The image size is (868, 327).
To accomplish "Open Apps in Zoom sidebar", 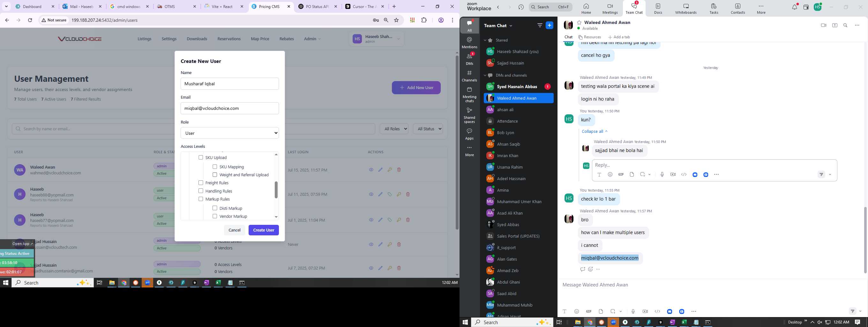I will point(469,134).
